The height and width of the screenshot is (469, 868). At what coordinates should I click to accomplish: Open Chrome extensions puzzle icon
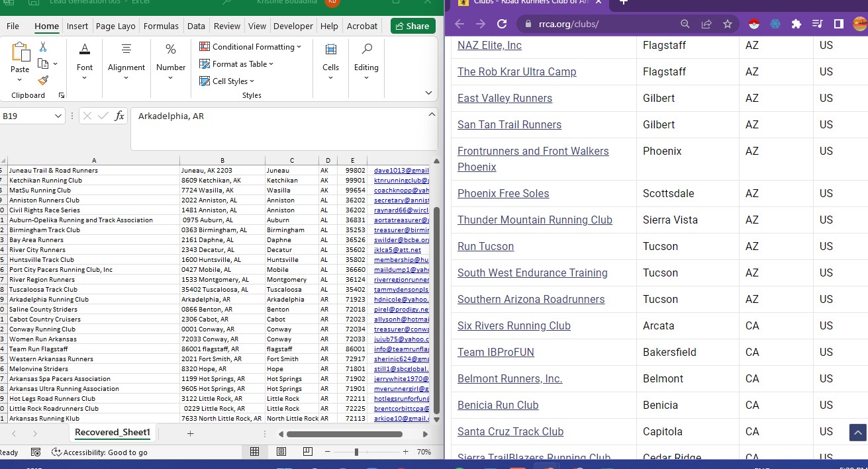point(796,24)
